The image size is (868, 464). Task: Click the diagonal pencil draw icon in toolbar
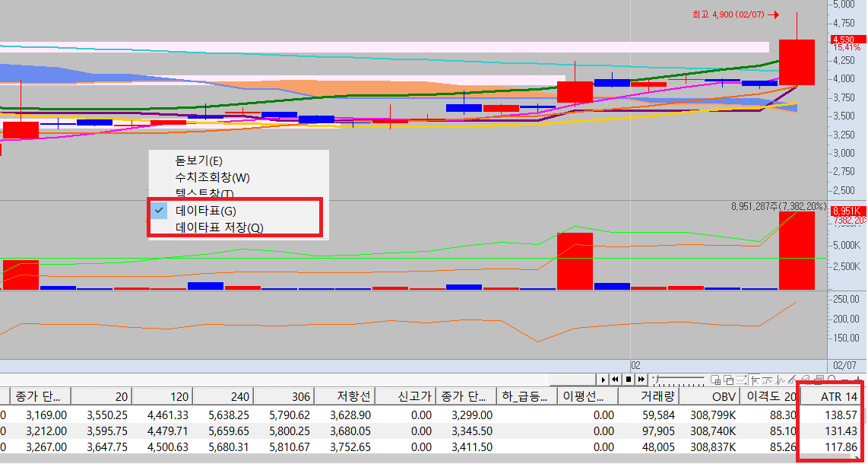click(x=793, y=379)
